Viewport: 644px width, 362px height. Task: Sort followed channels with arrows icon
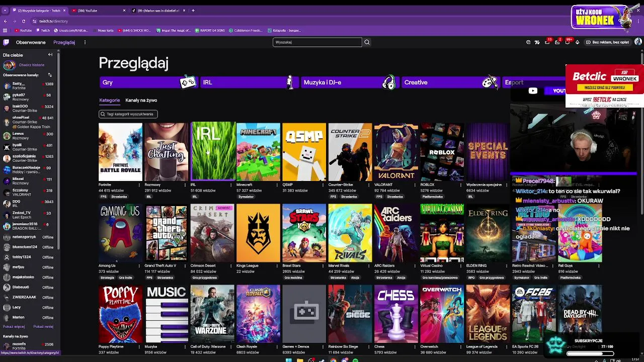[50, 75]
